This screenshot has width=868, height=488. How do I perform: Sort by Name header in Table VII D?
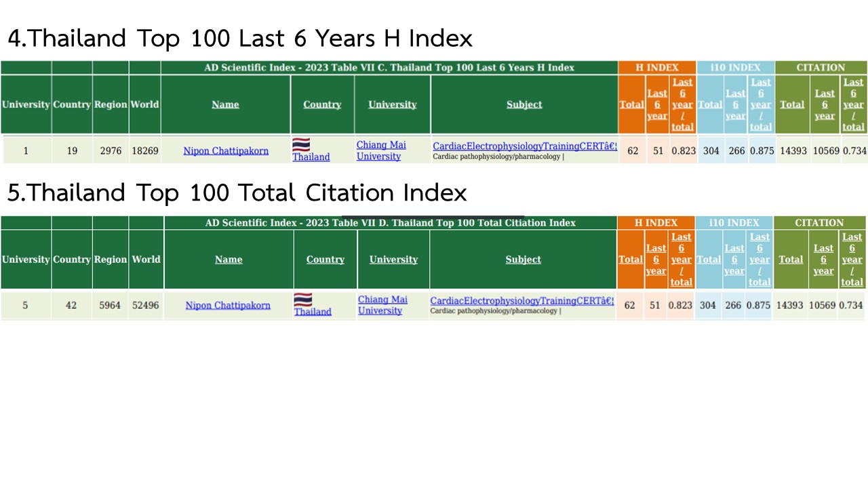click(229, 260)
